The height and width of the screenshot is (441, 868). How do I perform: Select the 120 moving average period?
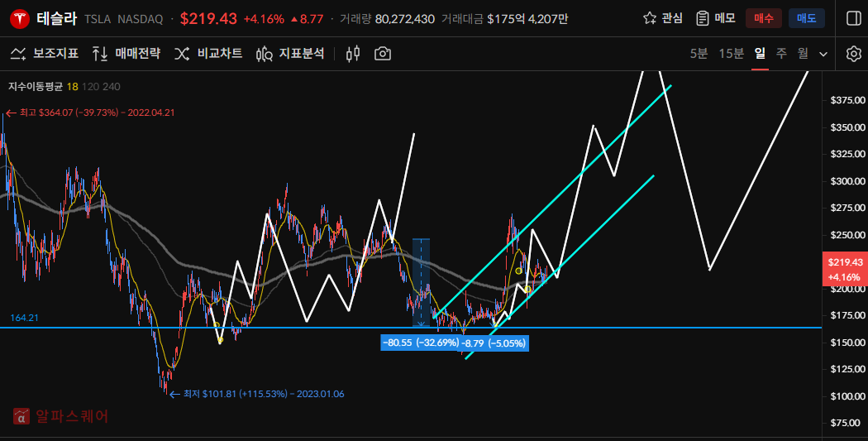point(89,86)
